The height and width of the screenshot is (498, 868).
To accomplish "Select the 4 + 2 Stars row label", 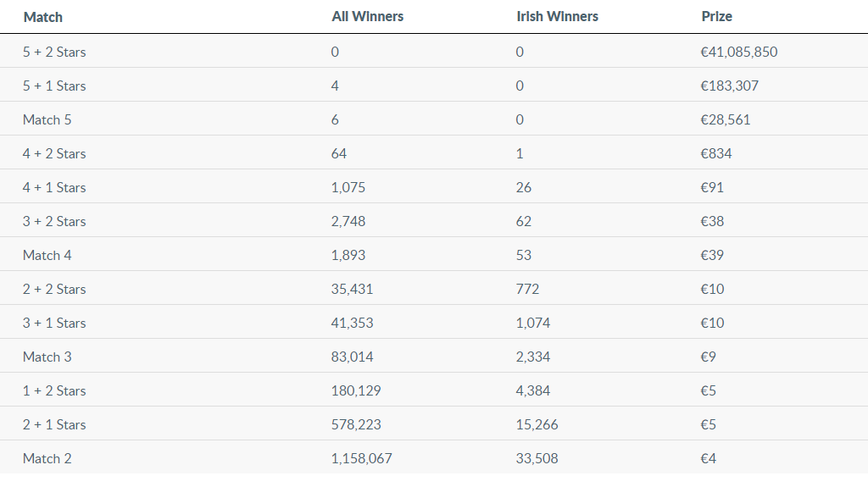I will click(54, 153).
